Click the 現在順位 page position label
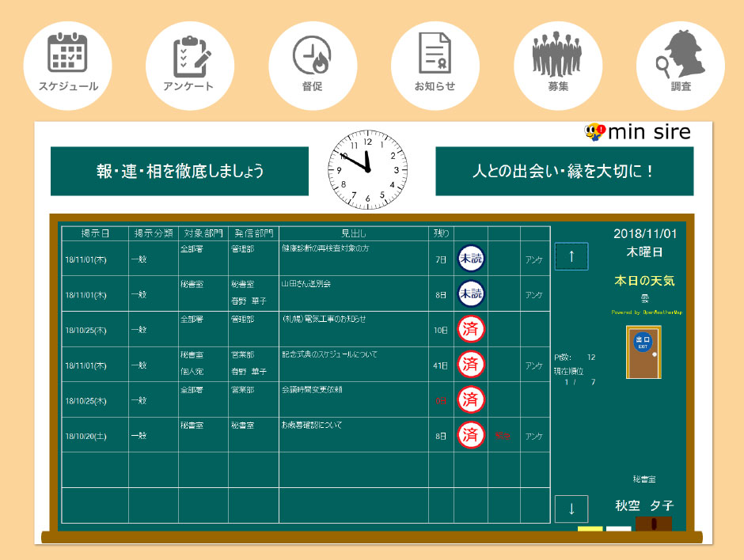 [x=568, y=371]
